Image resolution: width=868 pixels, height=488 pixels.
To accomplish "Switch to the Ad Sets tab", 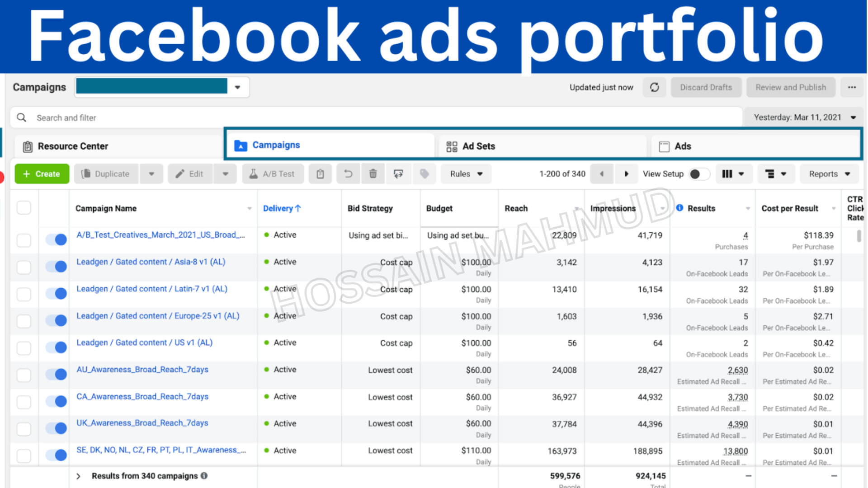I will (543, 146).
